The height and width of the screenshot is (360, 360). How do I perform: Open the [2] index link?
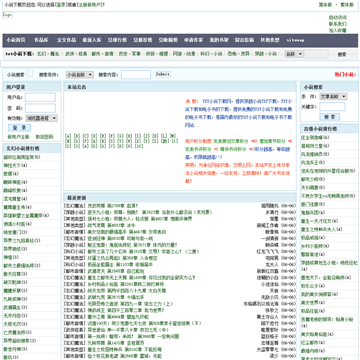68,146
